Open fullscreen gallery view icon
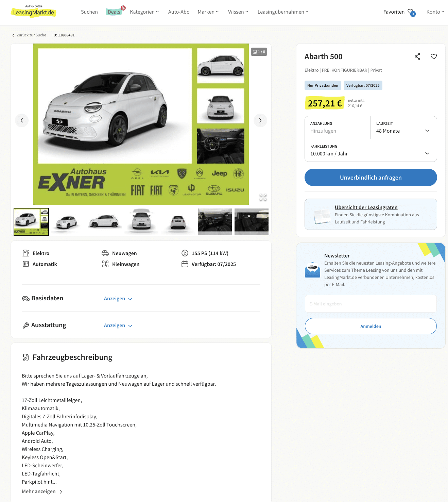 click(263, 197)
